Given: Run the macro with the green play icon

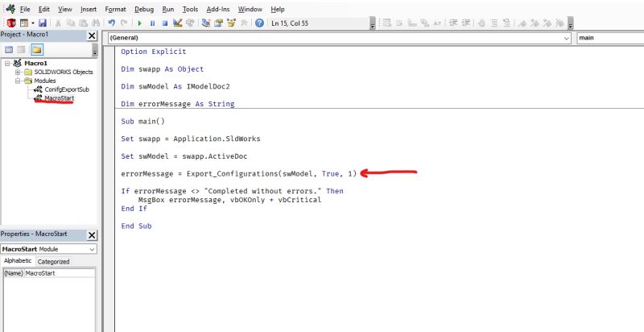Looking at the screenshot, I should (139, 23).
